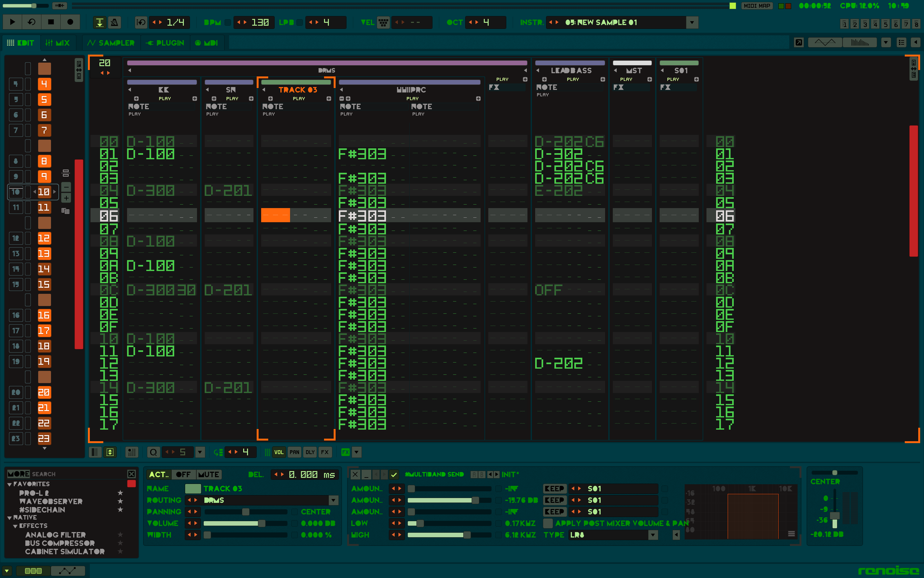Viewport: 924px width, 578px height.
Task: Toggle block loop icon next to 1/4
Action: [141, 22]
